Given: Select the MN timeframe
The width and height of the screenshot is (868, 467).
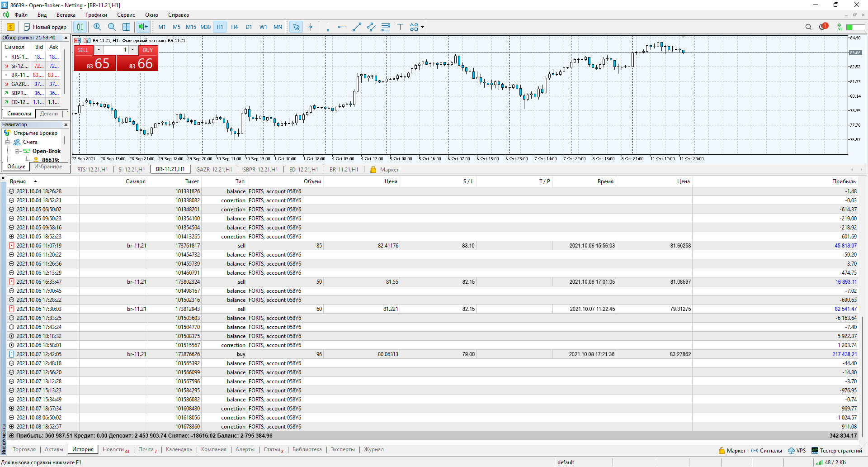Looking at the screenshot, I should coord(278,27).
